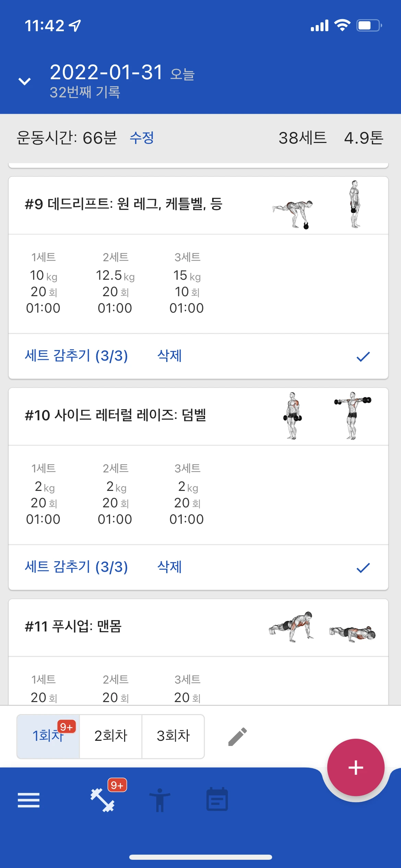Open the dumbbell workout tab icon
Screen dimensions: 401x868
tap(102, 800)
